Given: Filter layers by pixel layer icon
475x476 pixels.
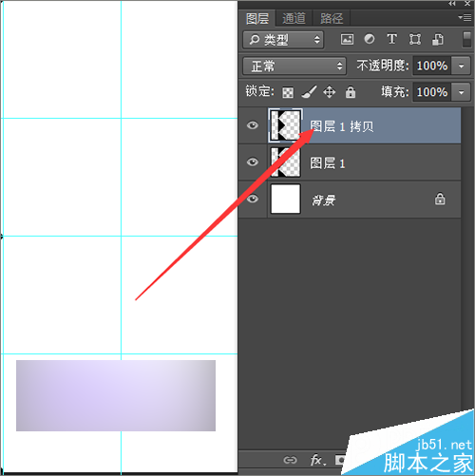Looking at the screenshot, I should [x=347, y=40].
